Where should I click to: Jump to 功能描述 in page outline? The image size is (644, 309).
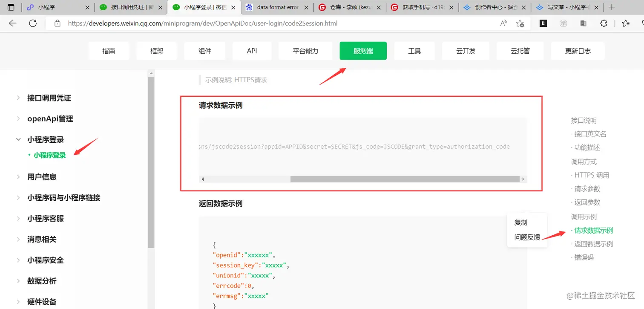click(587, 147)
